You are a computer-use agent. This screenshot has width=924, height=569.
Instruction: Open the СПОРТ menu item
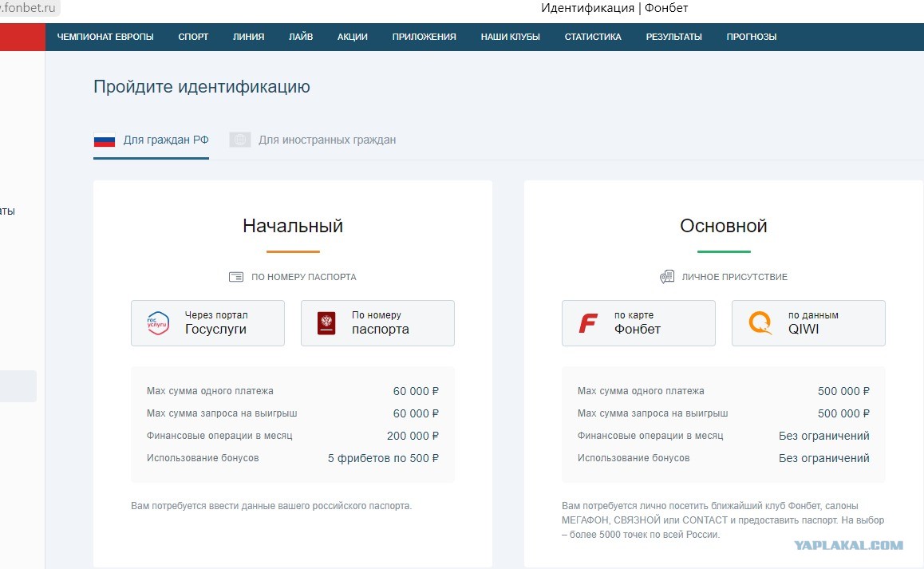pyautogui.click(x=193, y=37)
